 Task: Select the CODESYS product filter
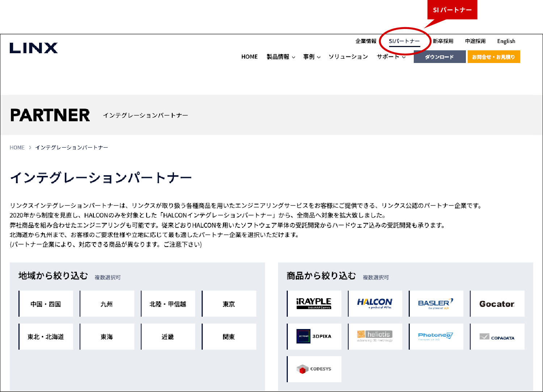(314, 369)
